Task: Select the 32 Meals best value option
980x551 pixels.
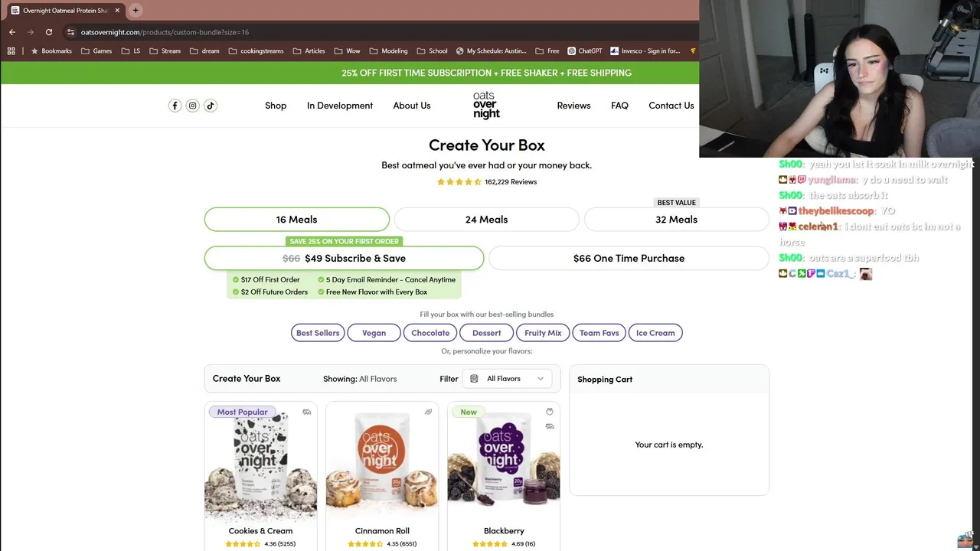Action: coord(676,219)
